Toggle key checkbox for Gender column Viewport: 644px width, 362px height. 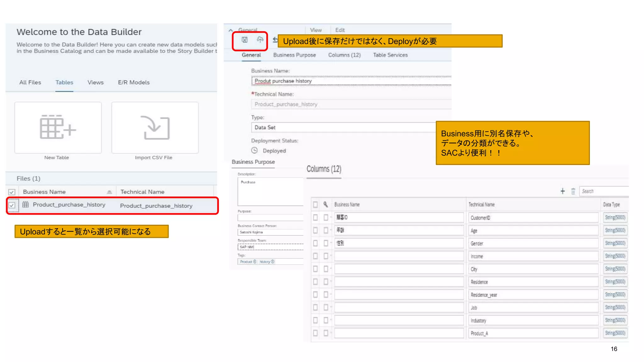tap(326, 243)
